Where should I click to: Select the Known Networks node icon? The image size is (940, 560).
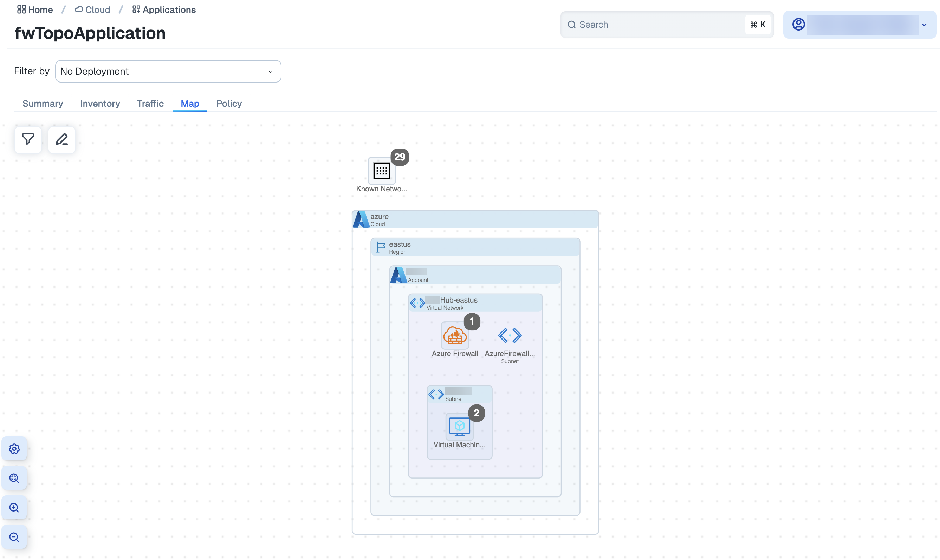[381, 171]
